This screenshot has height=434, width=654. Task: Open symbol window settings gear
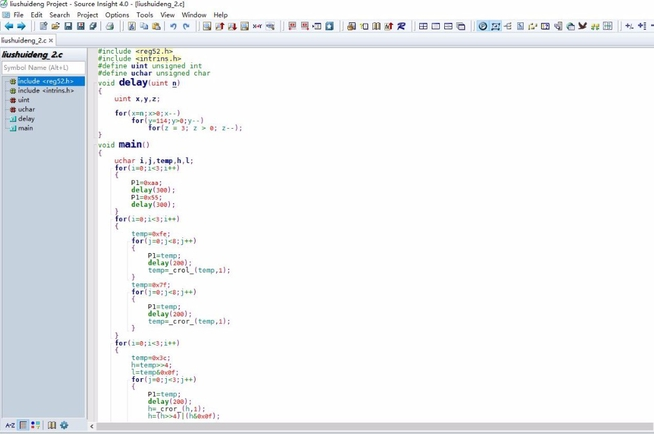[65, 425]
